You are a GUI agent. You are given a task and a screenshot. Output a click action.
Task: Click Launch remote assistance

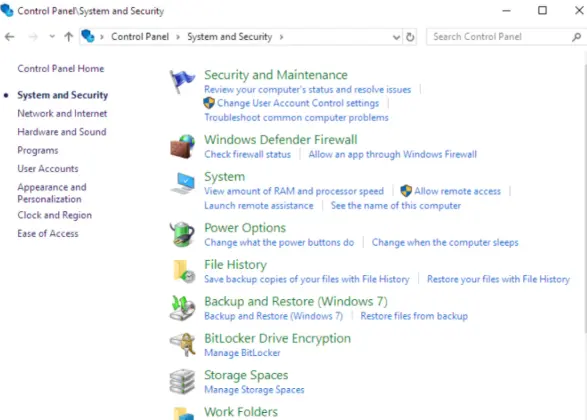click(259, 206)
